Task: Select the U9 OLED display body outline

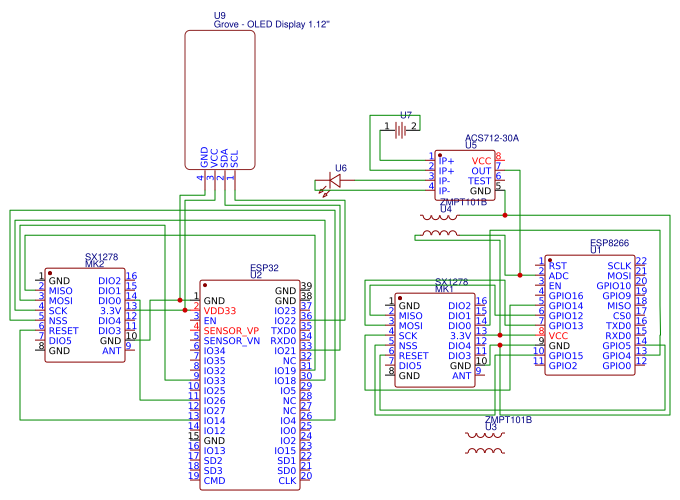Action: point(220,100)
